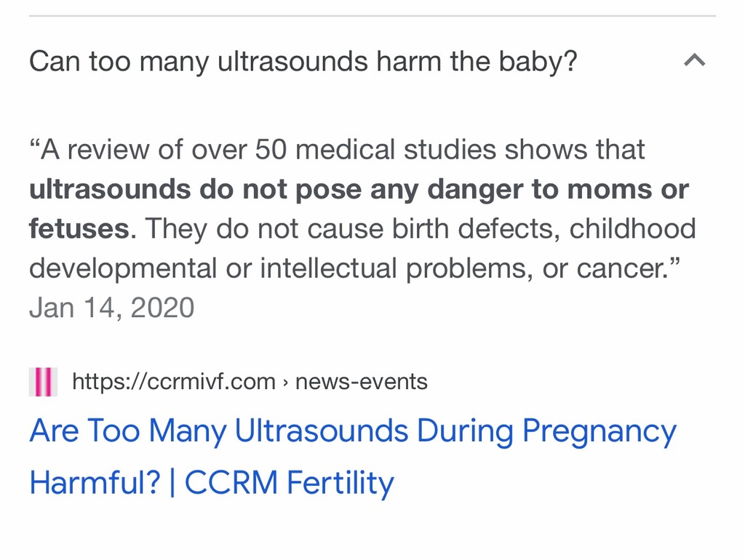Click the 'Jan 14, 2020' snippet date
Viewport: 745px width, 560px height.
pos(111,308)
